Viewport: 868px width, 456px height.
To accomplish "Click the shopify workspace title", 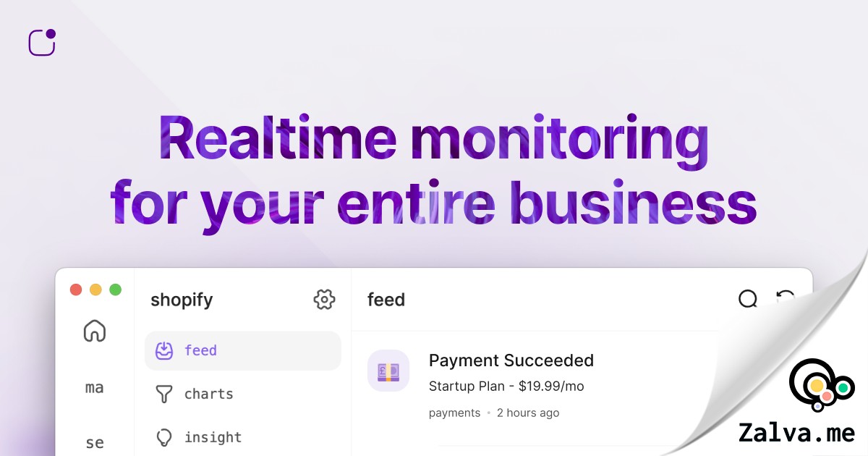I will coord(181,299).
